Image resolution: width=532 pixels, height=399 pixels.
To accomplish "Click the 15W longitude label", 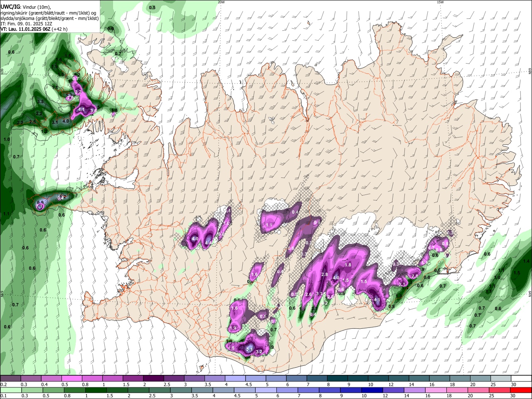I will click(440, 2).
